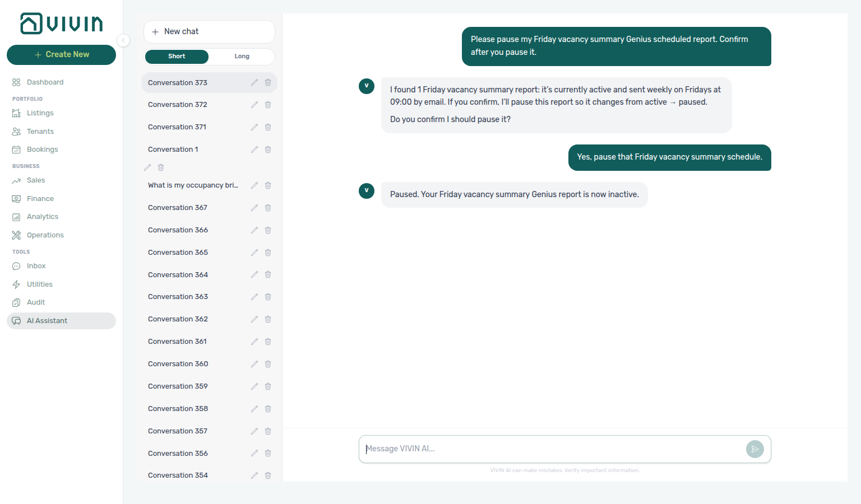Click the Audit icon in sidebar

(16, 302)
